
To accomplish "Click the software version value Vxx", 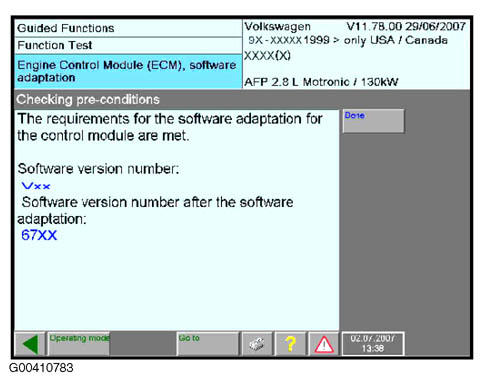I will [36, 186].
